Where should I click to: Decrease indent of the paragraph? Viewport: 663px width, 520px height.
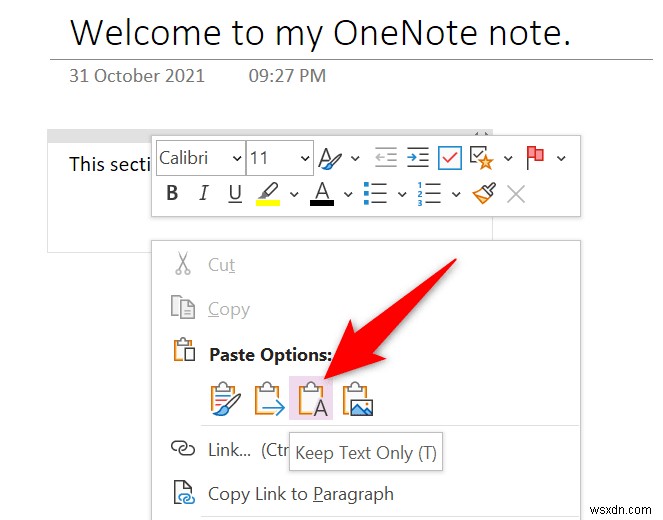tap(386, 157)
